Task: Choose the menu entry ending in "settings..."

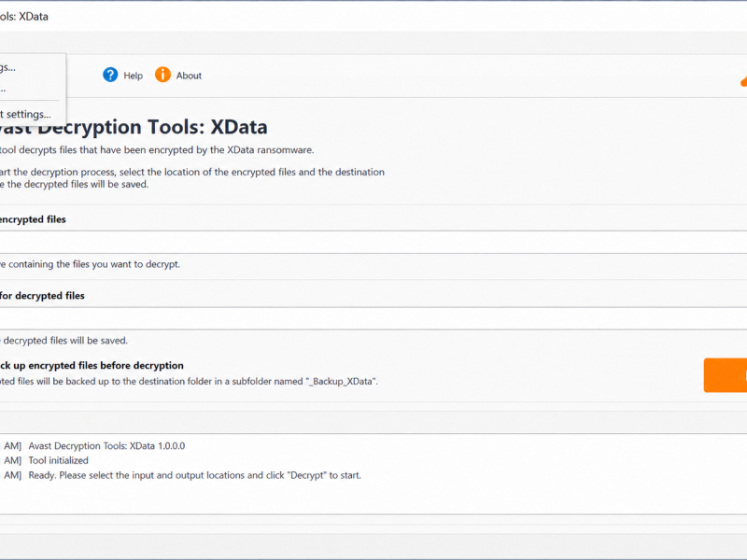Action: [x=26, y=114]
